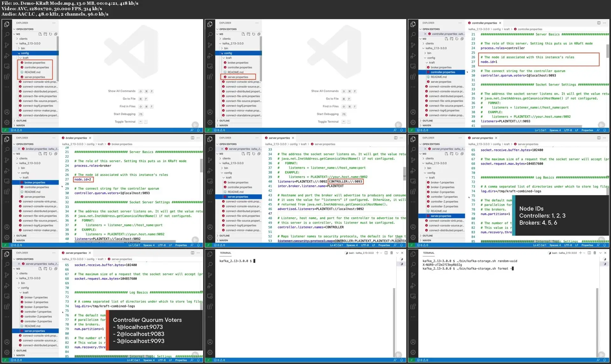Select the broker.properties editor tab
The image size is (611, 364).
click(x=76, y=138)
